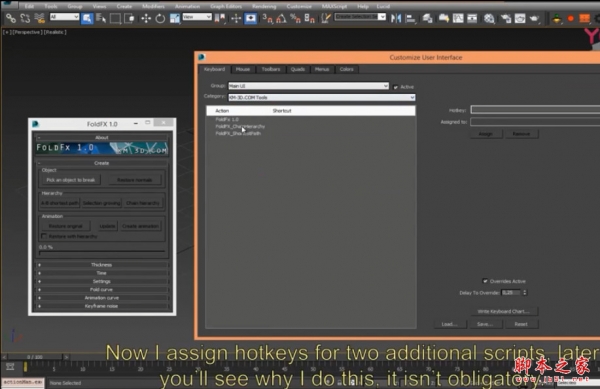Click Pick an object to break
The image size is (600, 389).
71,180
